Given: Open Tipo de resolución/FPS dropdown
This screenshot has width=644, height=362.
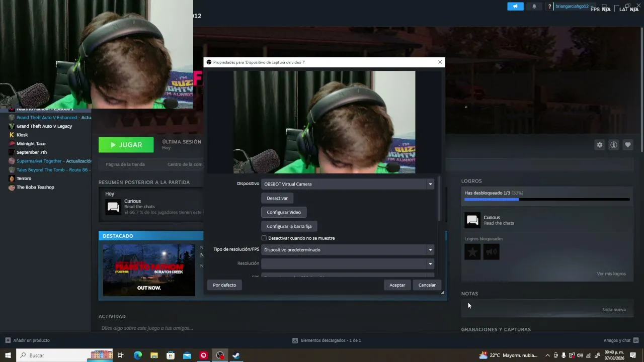Looking at the screenshot, I should click(348, 250).
